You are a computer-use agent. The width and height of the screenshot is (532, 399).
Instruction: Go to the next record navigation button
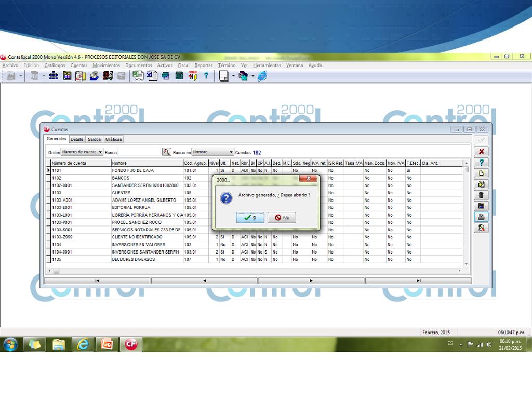pyautogui.click(x=311, y=281)
